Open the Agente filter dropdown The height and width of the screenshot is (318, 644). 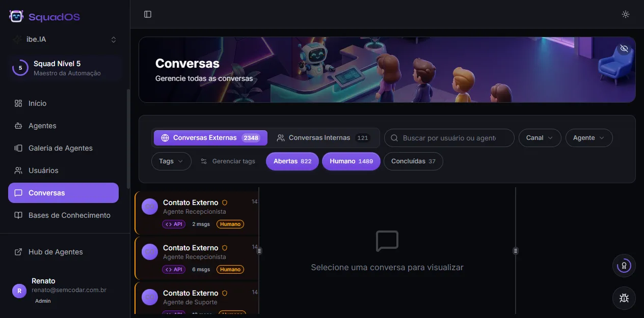pos(589,138)
